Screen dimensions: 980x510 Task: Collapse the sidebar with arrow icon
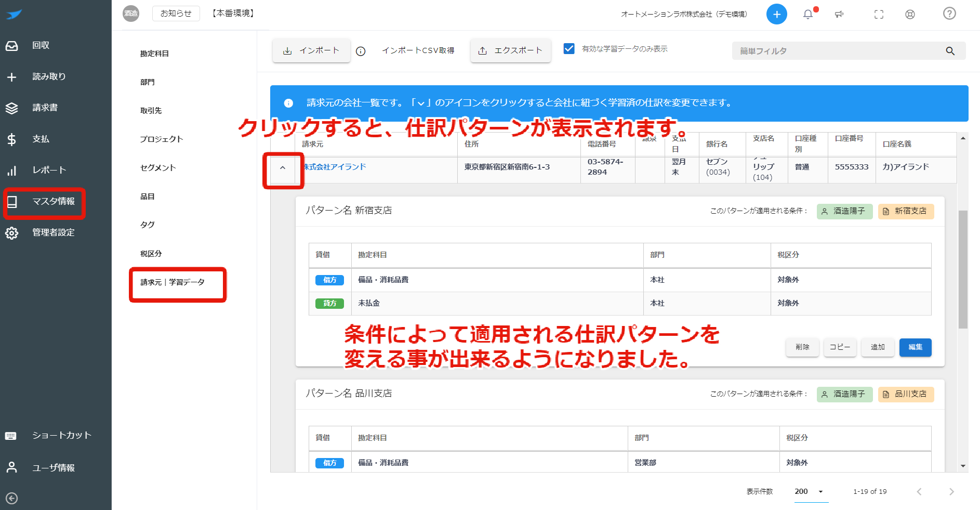12,498
